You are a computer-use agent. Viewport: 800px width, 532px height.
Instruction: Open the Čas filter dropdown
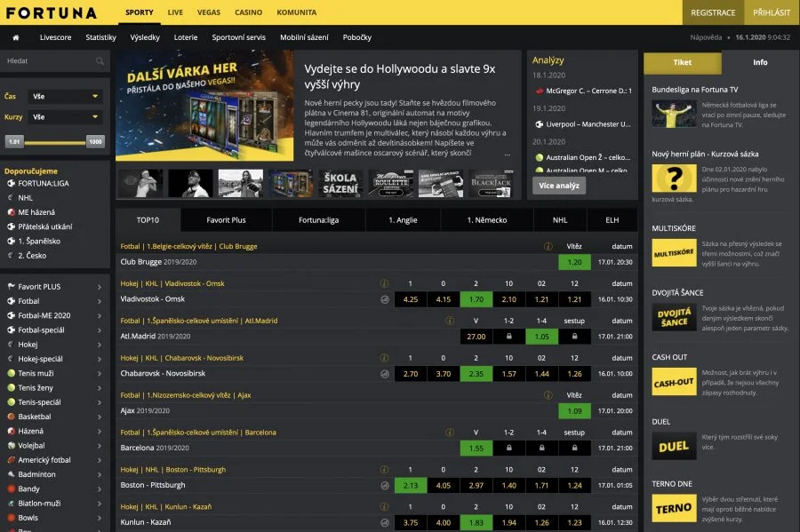(66, 96)
